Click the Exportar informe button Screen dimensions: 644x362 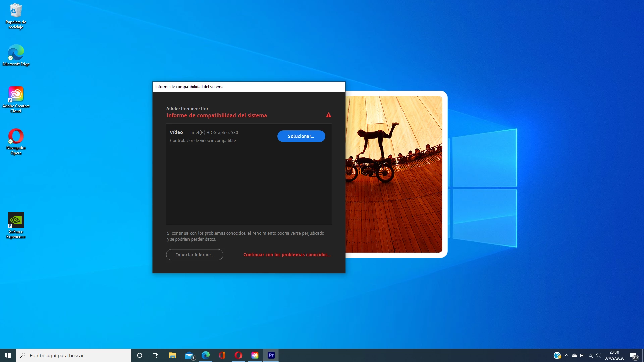(195, 255)
